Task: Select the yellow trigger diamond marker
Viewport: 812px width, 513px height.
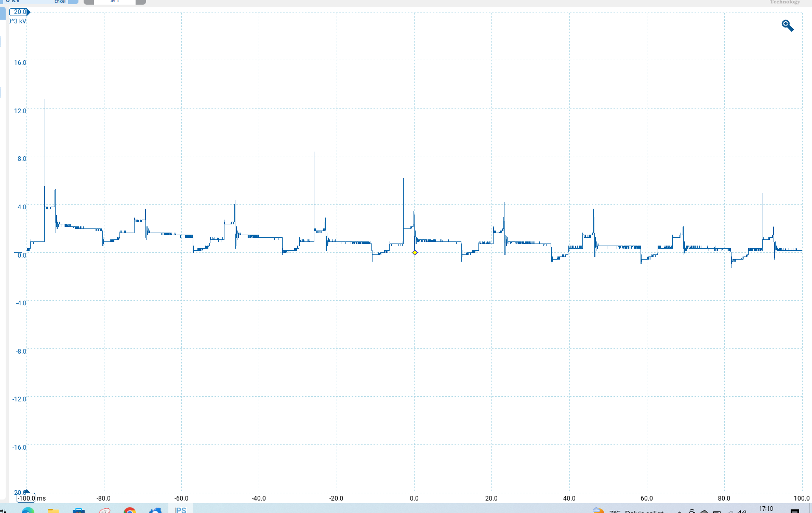Action: (x=415, y=253)
